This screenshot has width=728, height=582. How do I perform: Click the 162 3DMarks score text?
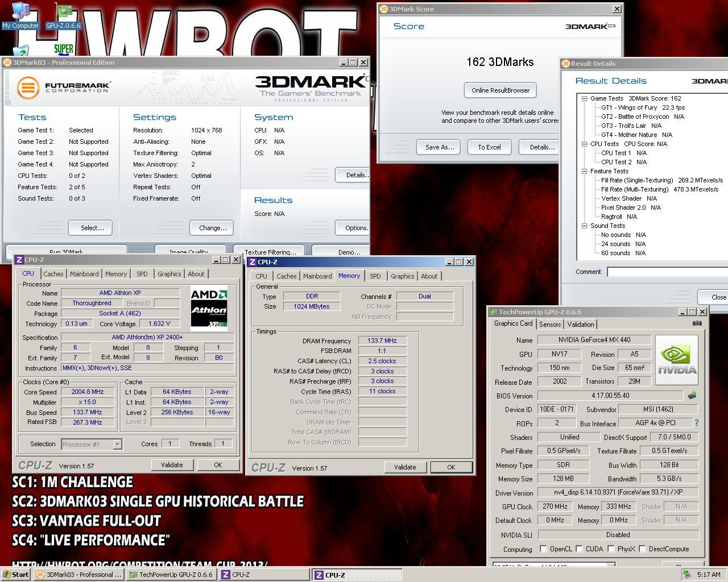pyautogui.click(x=500, y=62)
